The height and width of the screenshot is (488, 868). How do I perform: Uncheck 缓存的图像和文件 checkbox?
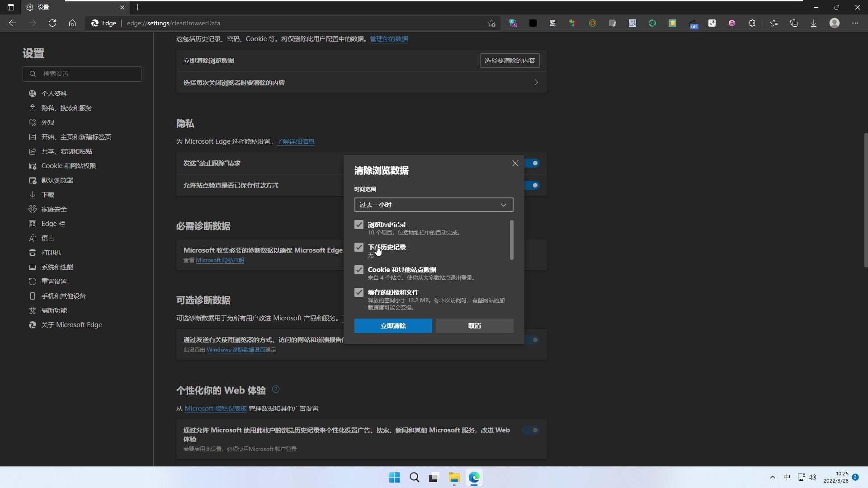(x=359, y=292)
